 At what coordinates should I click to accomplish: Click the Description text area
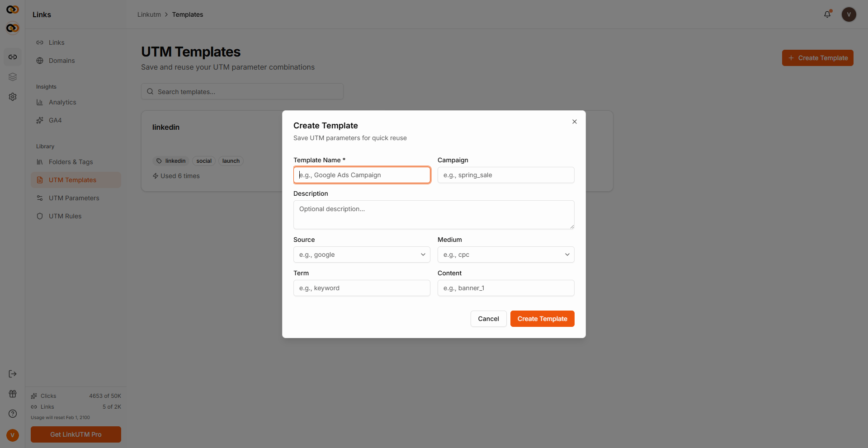[x=434, y=215]
